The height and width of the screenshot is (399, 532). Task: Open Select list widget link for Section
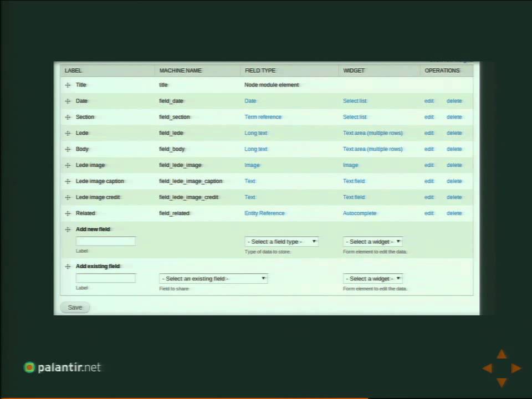coord(355,117)
